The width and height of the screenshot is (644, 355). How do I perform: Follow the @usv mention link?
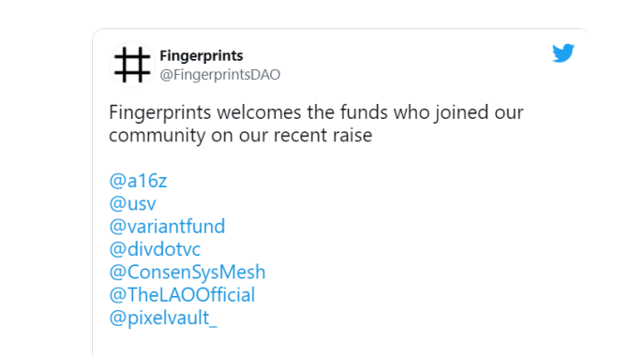(133, 203)
